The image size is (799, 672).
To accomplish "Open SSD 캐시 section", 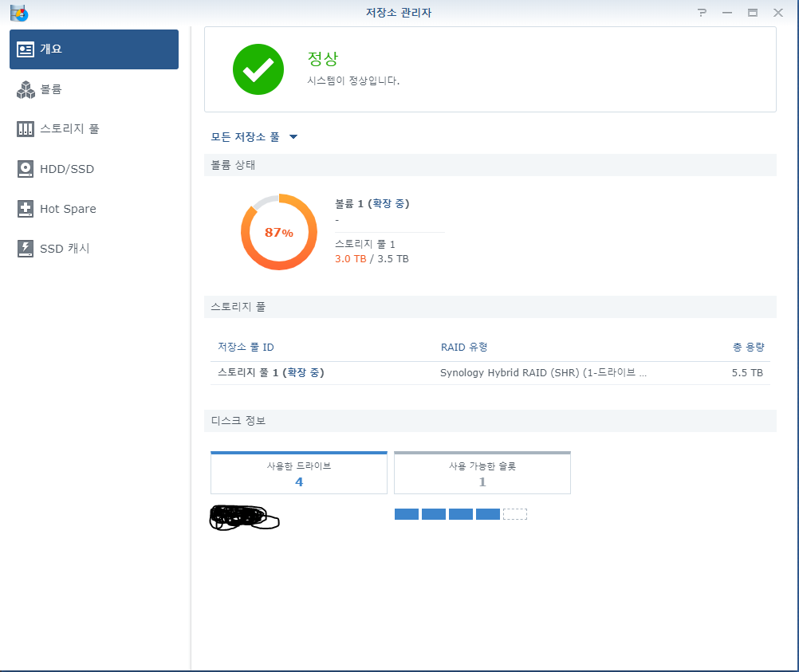I will click(94, 249).
